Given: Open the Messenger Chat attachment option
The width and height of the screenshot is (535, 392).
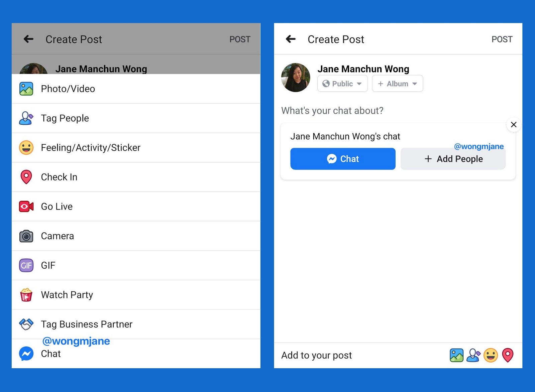Looking at the screenshot, I should pos(50,353).
